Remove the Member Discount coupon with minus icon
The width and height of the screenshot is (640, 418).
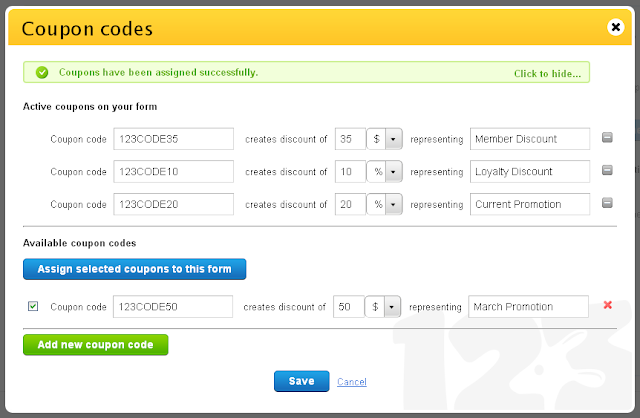coord(607,138)
